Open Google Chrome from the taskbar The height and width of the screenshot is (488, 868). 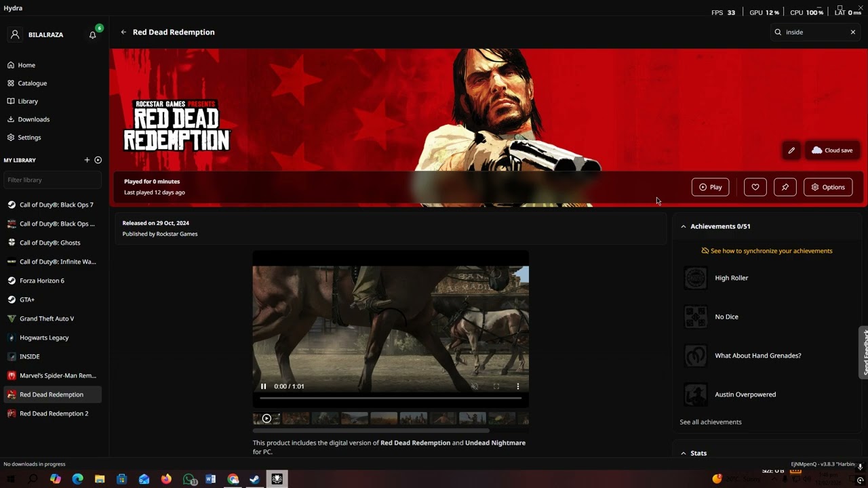pos(233,479)
